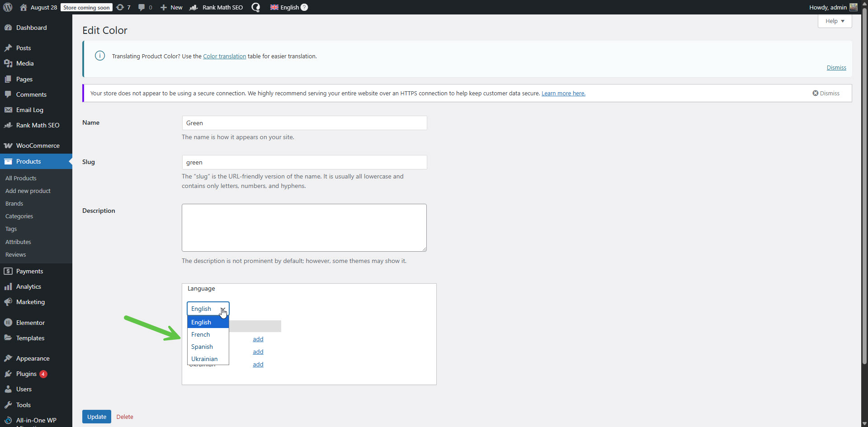Click the Payments dollar icon
This screenshot has width=868, height=427.
8,271
